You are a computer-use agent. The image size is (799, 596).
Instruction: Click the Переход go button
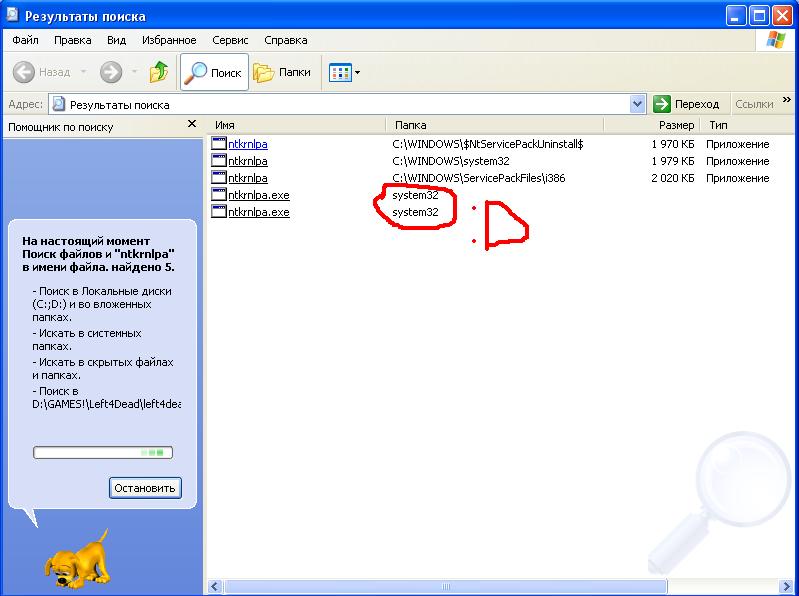pos(687,104)
